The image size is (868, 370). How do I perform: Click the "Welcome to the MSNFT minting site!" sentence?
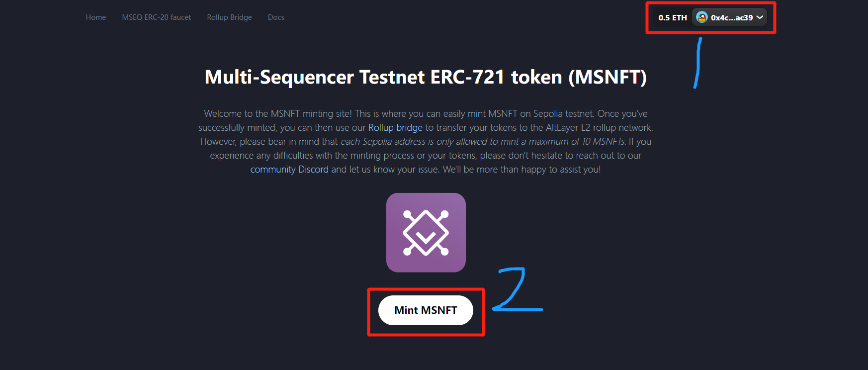pyautogui.click(x=278, y=114)
